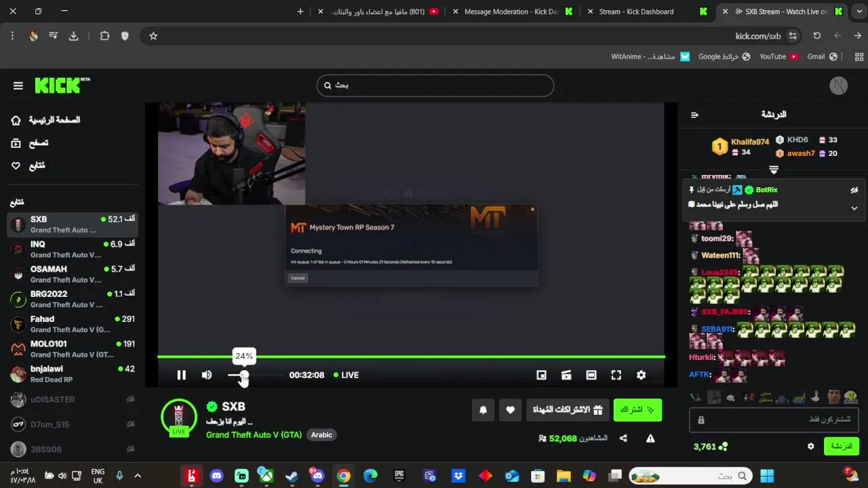Open the BRG2022 channel in sidebar
The height and width of the screenshot is (488, 868).
click(x=73, y=299)
